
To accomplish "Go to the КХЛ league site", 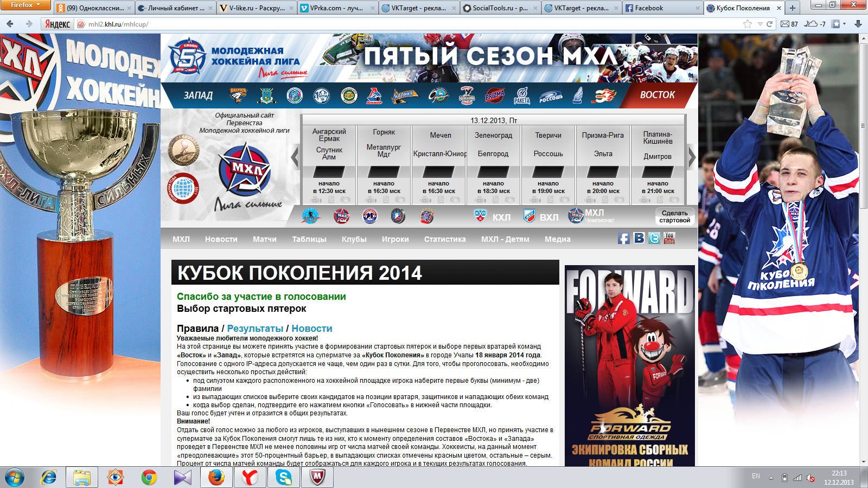I will [x=492, y=216].
